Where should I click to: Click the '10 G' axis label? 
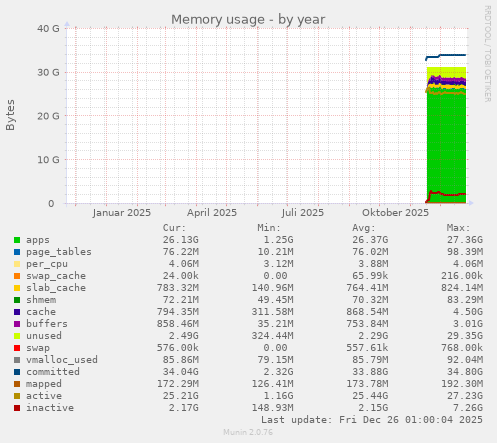[48, 160]
